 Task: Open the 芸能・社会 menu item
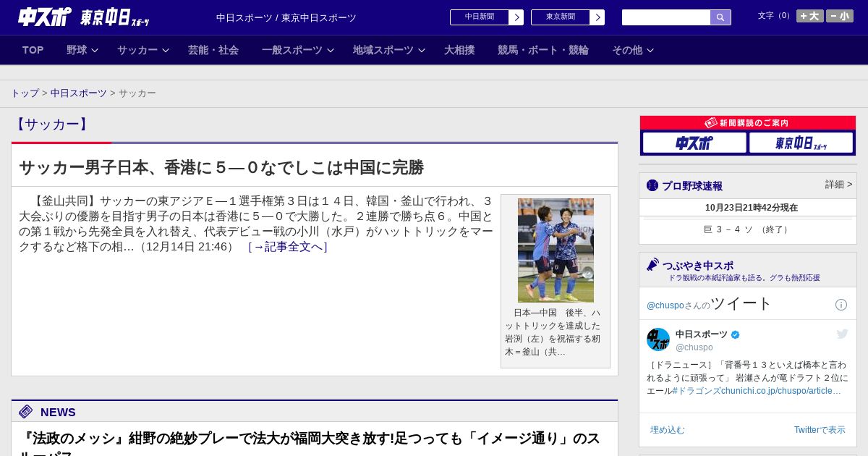(213, 50)
